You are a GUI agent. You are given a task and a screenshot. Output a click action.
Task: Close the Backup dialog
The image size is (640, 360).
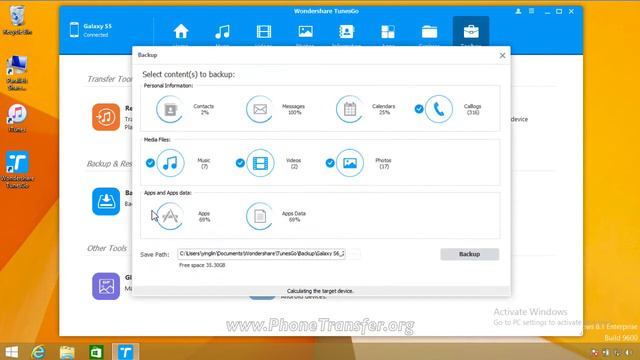click(502, 56)
